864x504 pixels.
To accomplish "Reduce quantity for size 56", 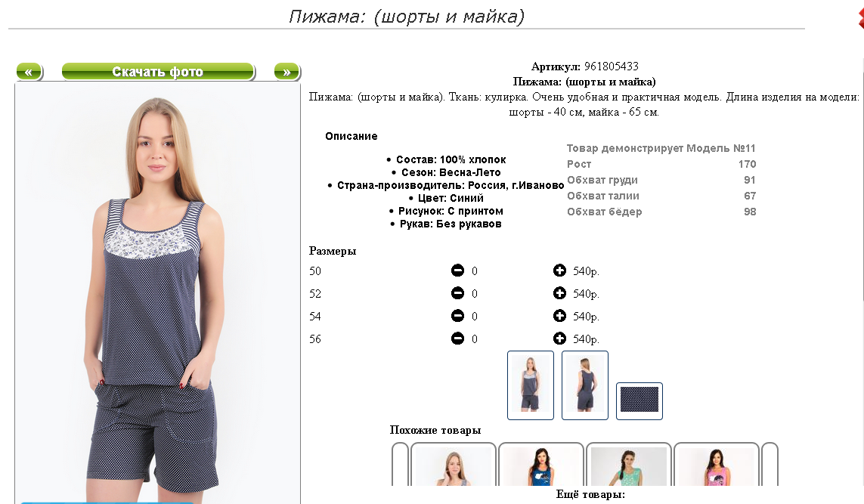I will [x=457, y=339].
